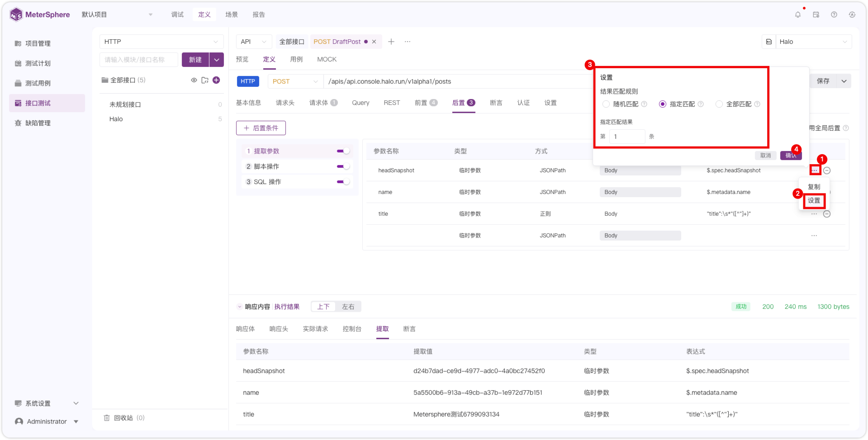Open the HTTP protocol dropdown
Image resolution: width=868 pixels, height=440 pixels.
pos(161,42)
